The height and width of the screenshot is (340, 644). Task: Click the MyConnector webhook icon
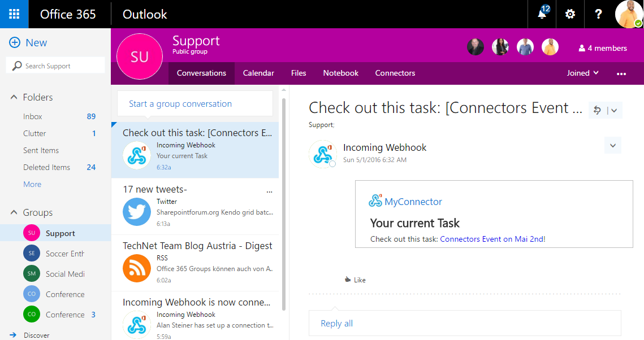375,200
